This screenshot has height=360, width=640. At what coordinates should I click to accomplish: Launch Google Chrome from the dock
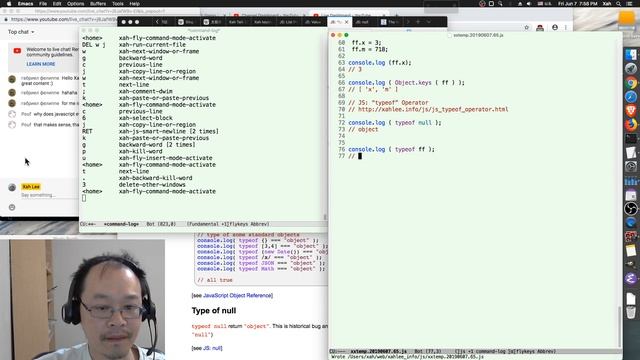(631, 83)
